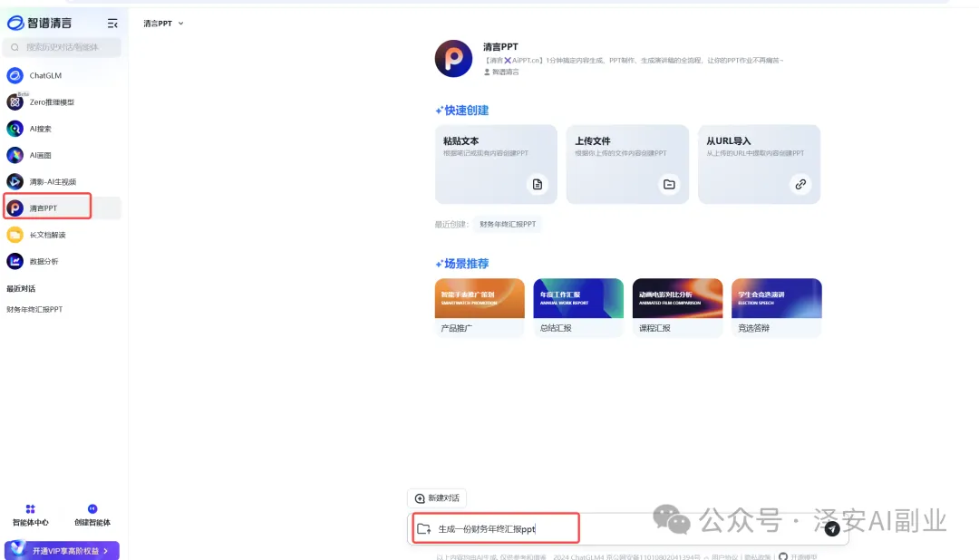Click the 新建对话 button
Image resolution: width=979 pixels, height=560 pixels.
pos(437,498)
